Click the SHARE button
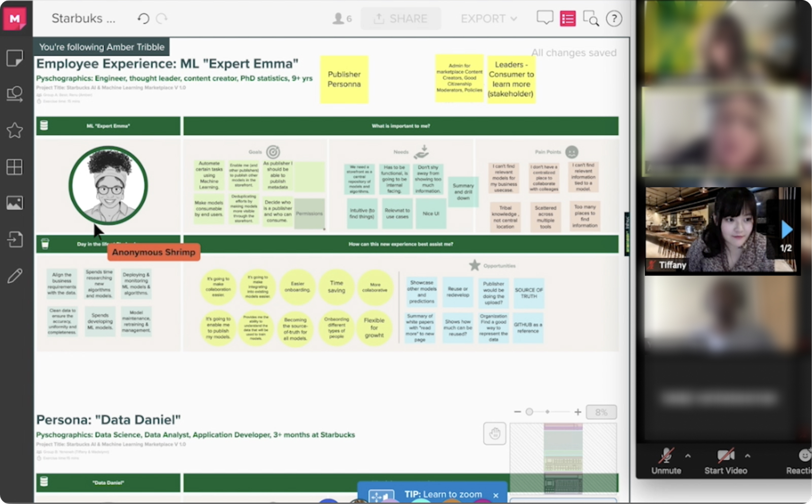812x504 pixels. click(401, 19)
